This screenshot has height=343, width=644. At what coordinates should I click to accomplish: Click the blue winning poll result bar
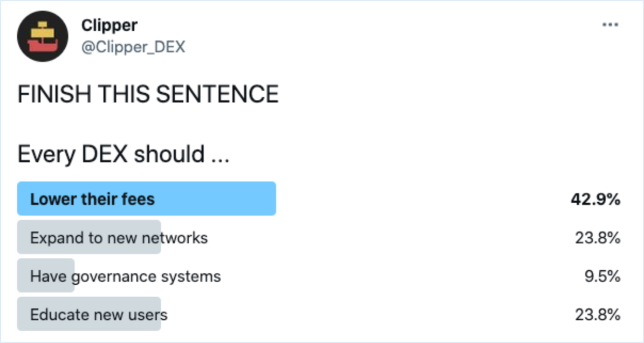(146, 198)
